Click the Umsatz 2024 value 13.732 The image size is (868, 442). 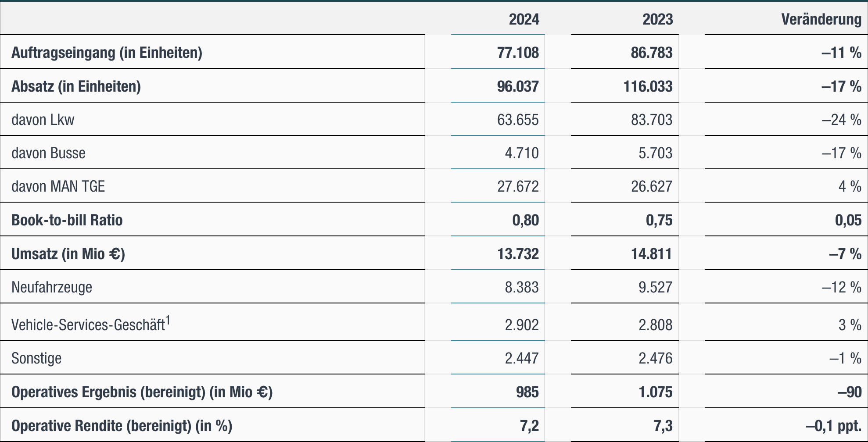518,254
